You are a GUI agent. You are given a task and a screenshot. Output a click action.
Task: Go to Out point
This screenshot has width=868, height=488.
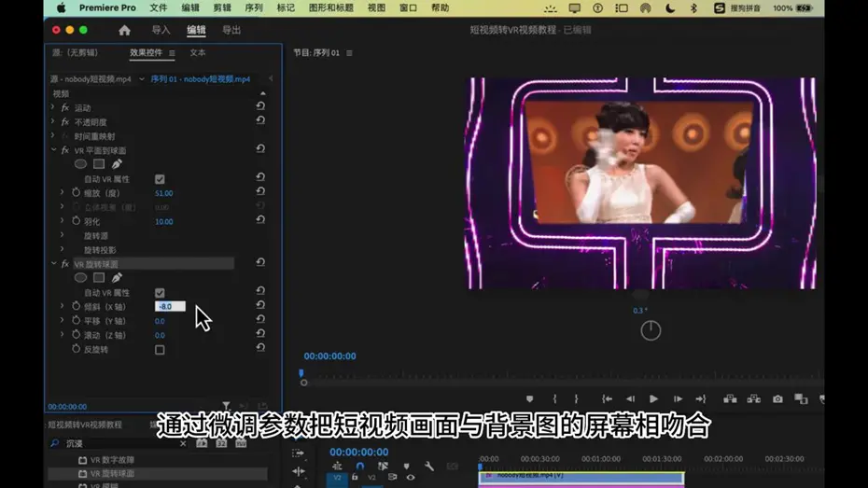coord(701,399)
